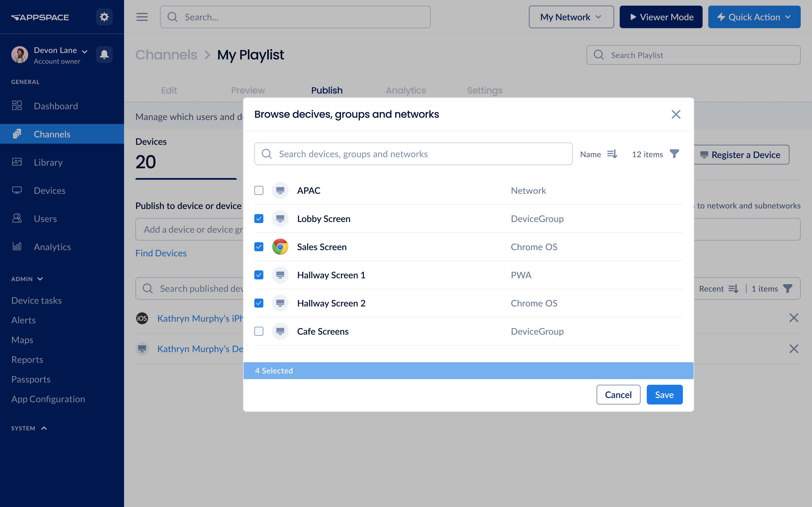Click the Appspace settings gear icon
812x507 pixels.
tap(105, 16)
